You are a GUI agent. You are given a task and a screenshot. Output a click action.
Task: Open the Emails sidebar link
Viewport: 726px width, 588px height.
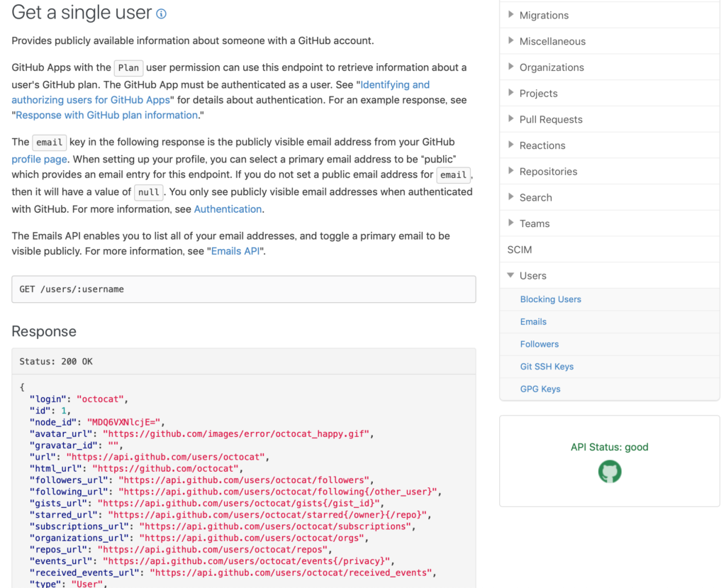[x=533, y=322]
